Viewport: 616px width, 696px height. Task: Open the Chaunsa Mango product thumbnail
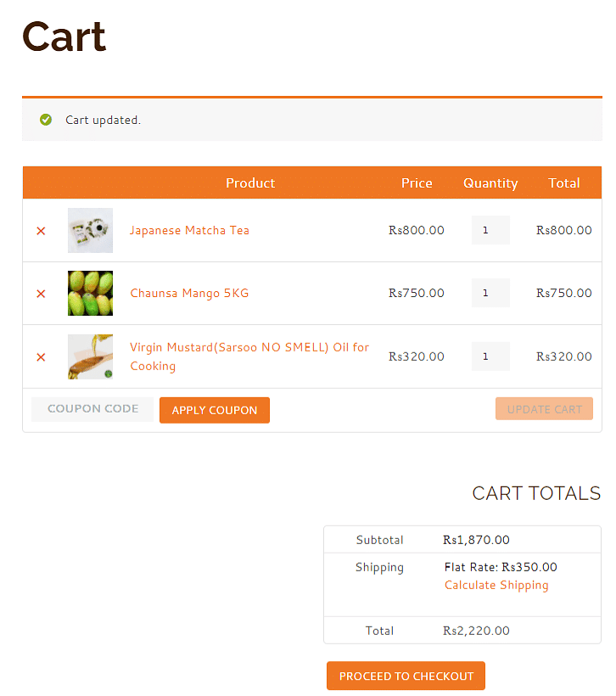pyautogui.click(x=90, y=293)
